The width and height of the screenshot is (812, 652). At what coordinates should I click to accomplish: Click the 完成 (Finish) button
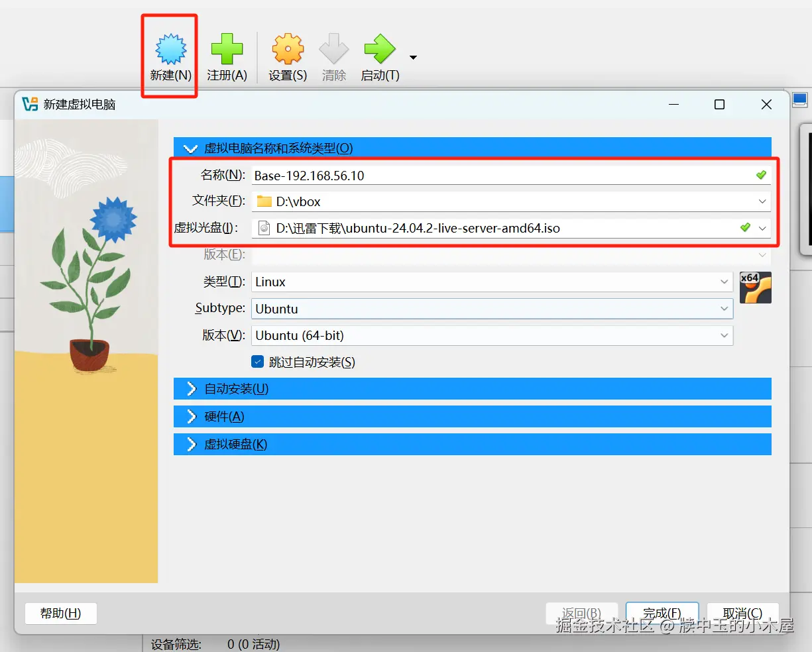point(662,613)
